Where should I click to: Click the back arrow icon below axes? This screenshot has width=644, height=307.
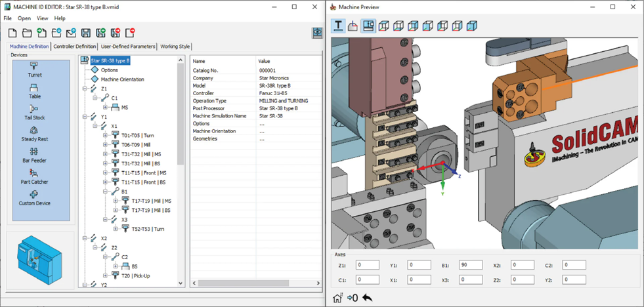point(368,298)
